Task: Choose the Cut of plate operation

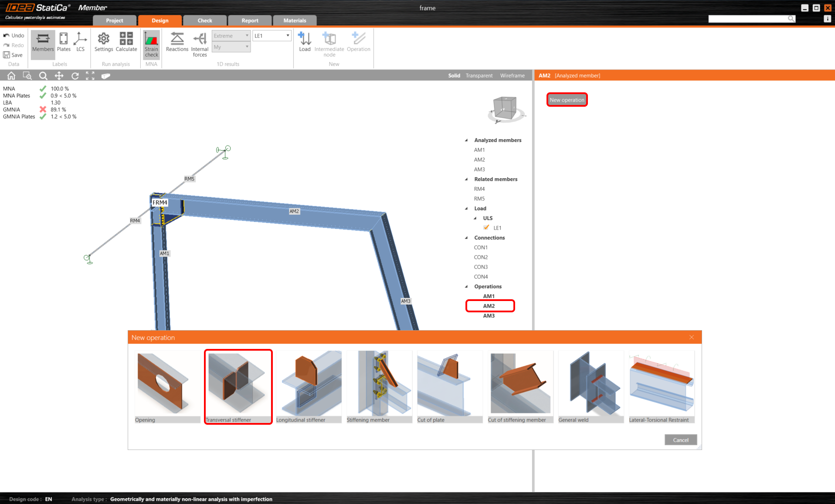Action: coord(450,387)
